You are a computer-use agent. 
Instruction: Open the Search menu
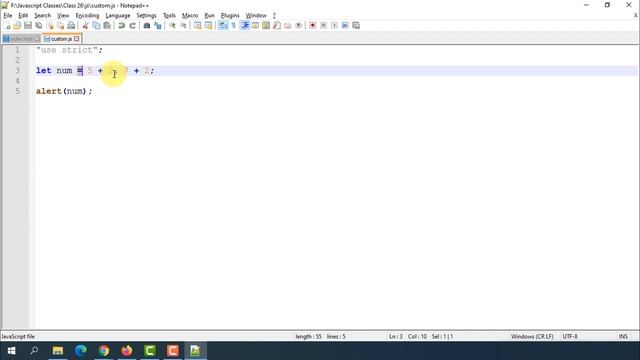42,16
